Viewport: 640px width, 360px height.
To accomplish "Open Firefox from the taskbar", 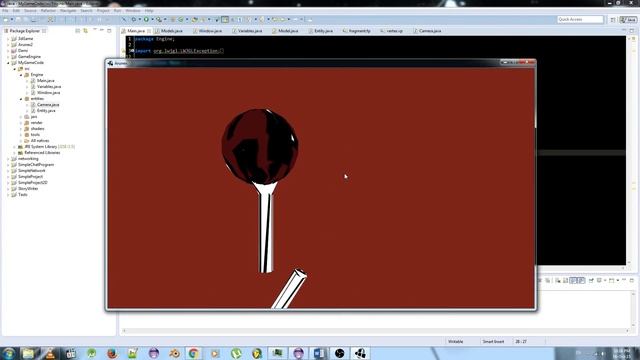I will [112, 353].
